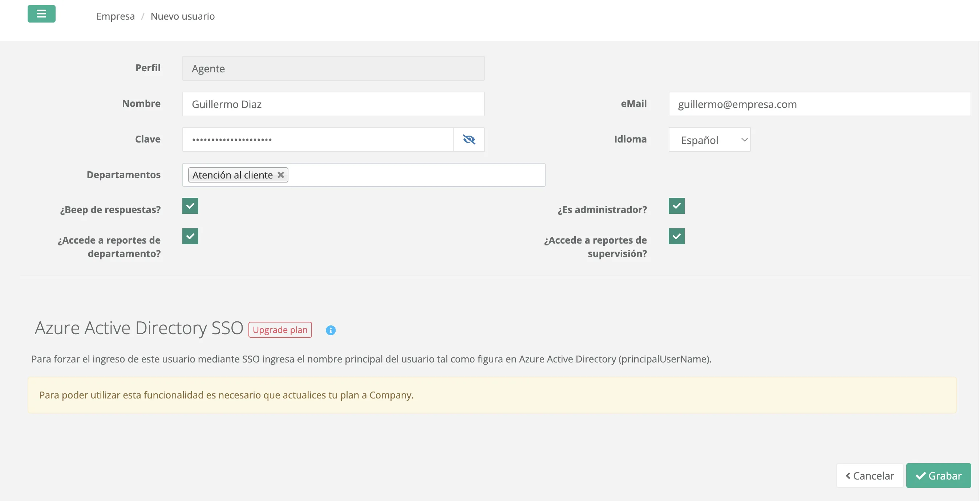
Task: Remove the Atención al cliente tag
Action: [281, 175]
